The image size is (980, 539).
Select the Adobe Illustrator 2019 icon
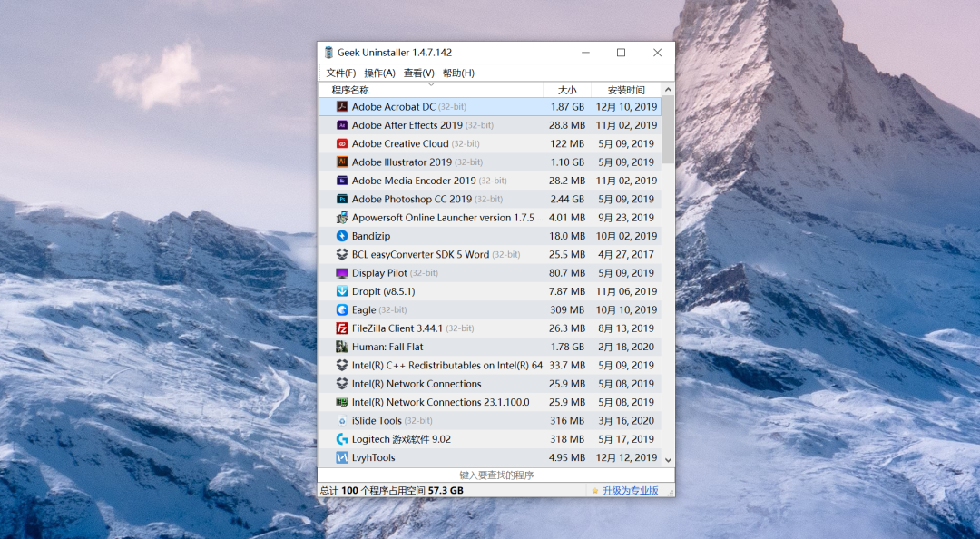point(342,162)
